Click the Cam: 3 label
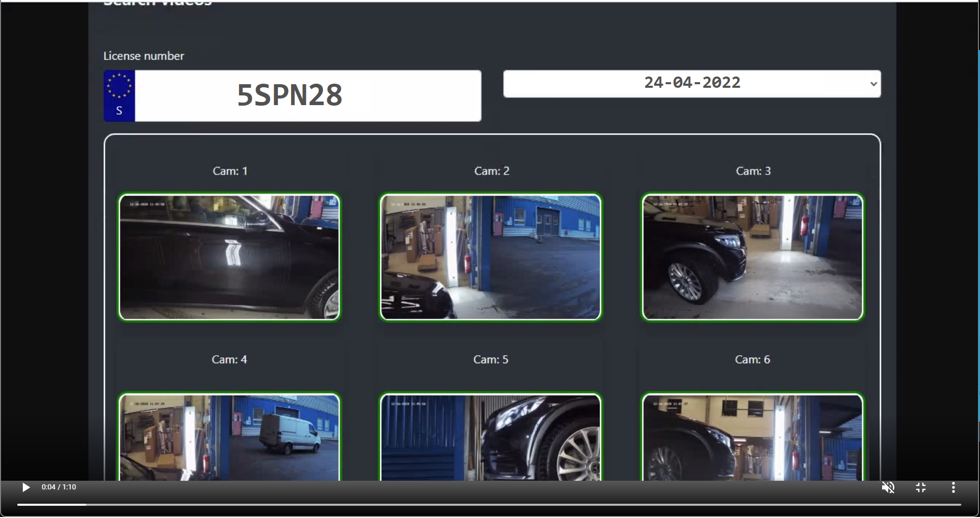The width and height of the screenshot is (980, 518). pyautogui.click(x=753, y=171)
